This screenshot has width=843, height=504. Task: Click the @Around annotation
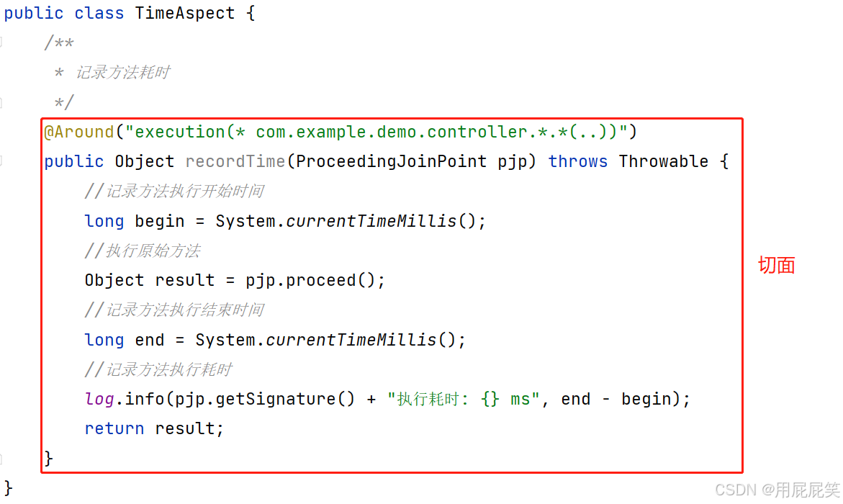pos(79,132)
